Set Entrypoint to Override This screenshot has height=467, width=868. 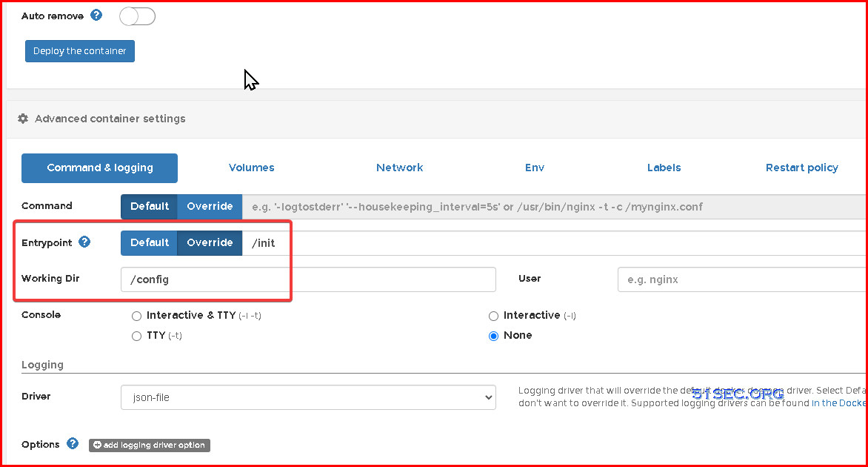[210, 243]
